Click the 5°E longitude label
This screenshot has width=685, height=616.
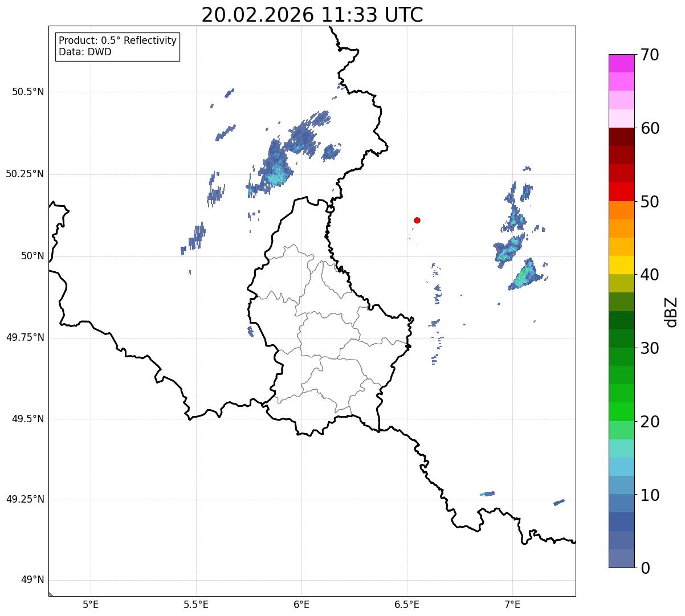(91, 604)
